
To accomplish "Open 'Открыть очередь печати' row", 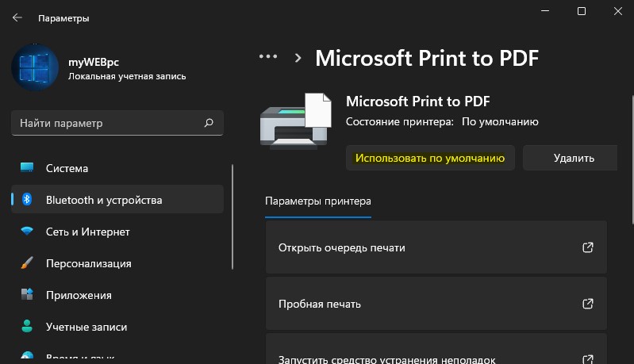I will 436,247.
